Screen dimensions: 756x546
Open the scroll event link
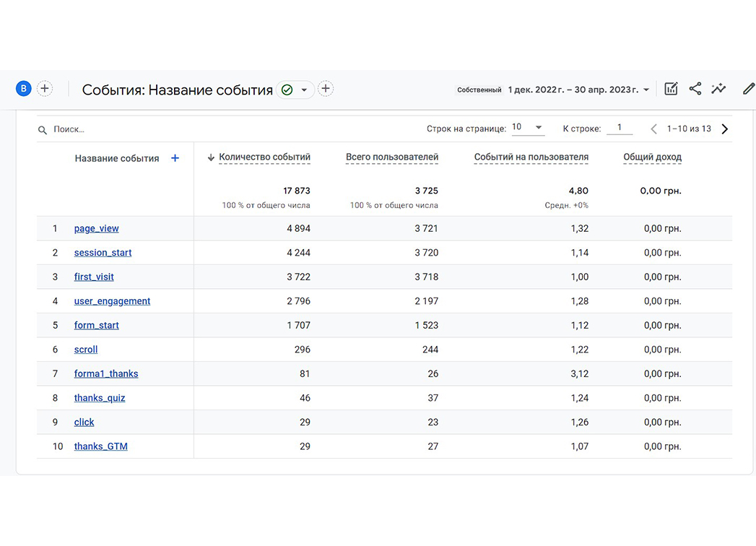[x=86, y=350]
